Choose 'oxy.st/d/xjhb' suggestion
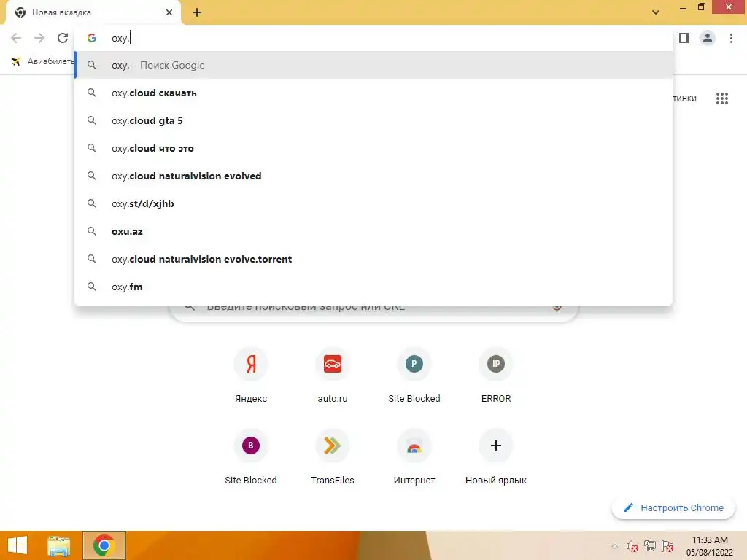 [x=373, y=204]
